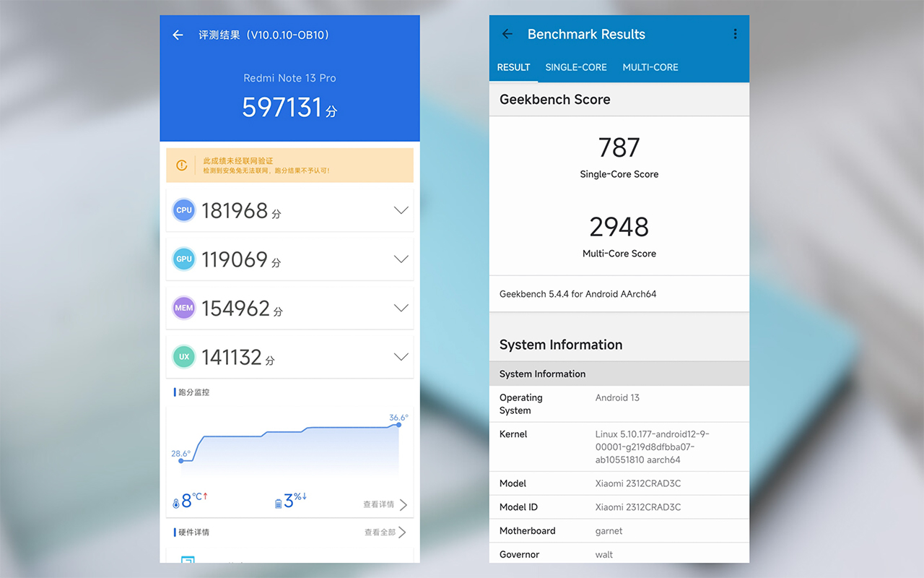The image size is (924, 578).
Task: Switch to the SINGLE-CORE tab
Action: coord(576,67)
